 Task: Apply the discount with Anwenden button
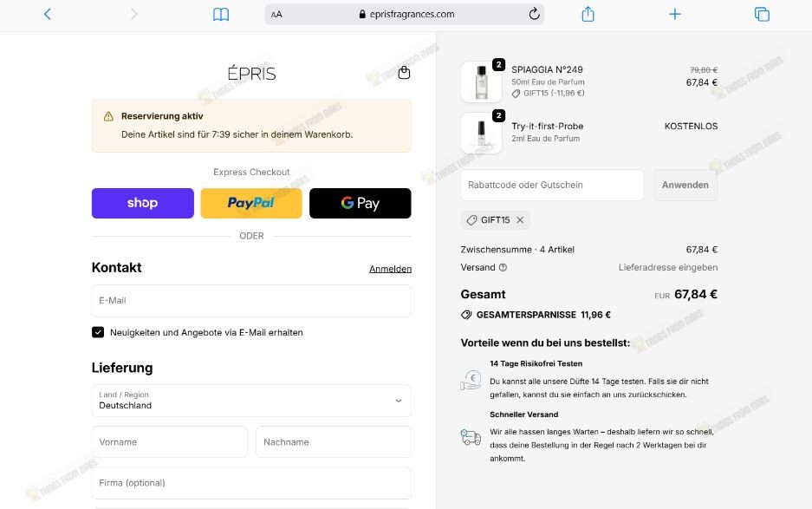(x=685, y=185)
